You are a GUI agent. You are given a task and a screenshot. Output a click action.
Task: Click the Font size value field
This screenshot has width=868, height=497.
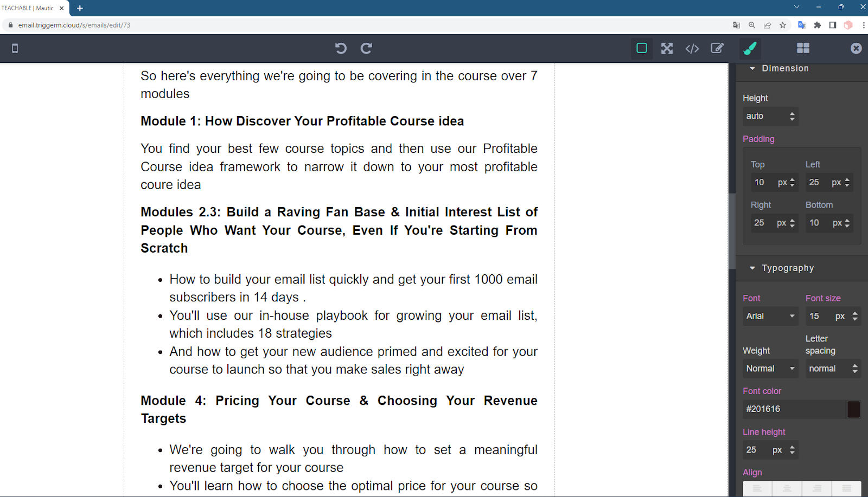pyautogui.click(x=819, y=316)
